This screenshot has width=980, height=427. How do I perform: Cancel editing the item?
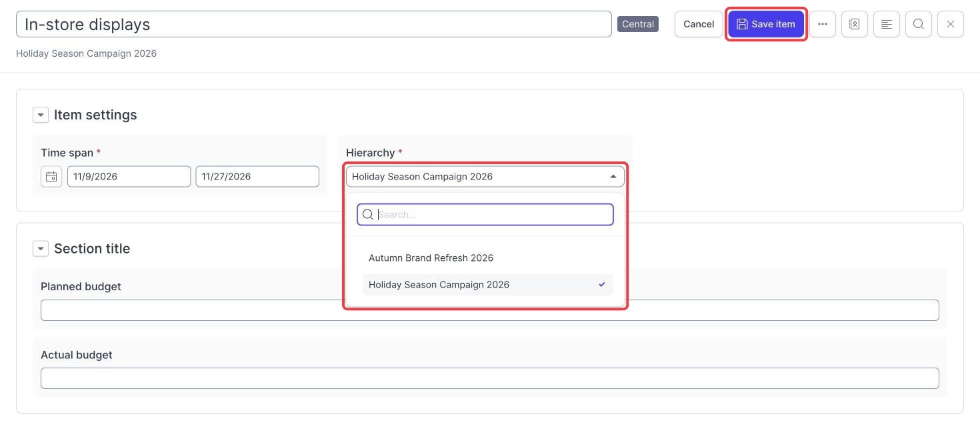click(x=699, y=24)
